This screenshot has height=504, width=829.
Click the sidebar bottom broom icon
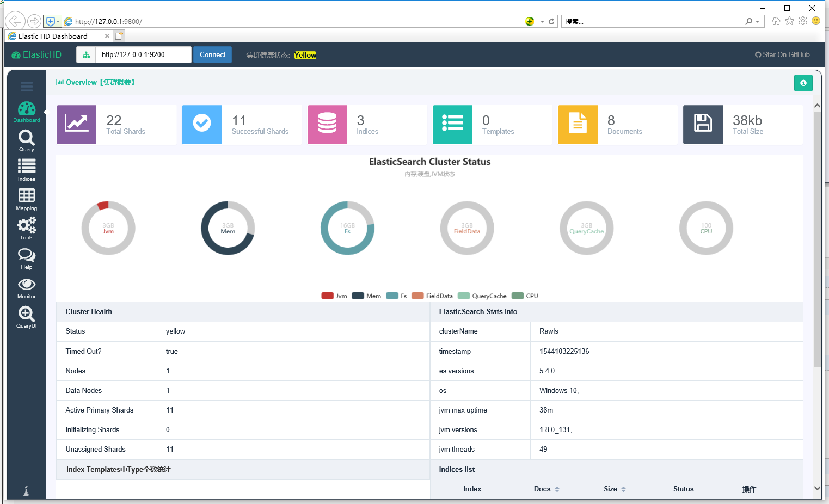(x=26, y=491)
